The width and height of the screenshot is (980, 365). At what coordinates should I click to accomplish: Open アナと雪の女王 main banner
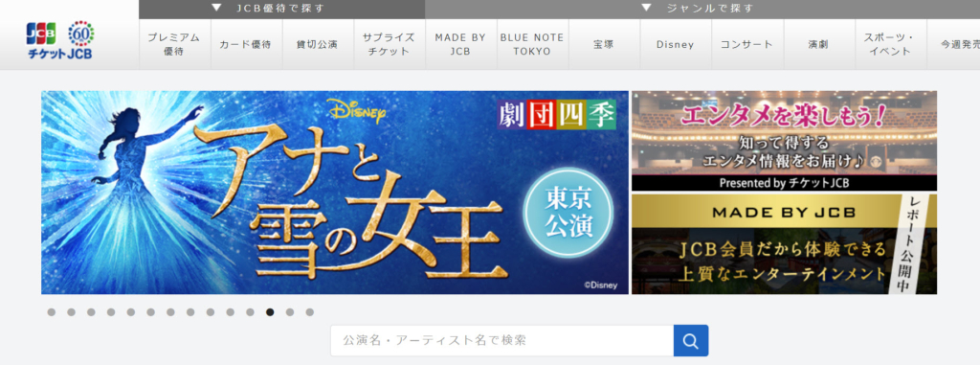335,193
